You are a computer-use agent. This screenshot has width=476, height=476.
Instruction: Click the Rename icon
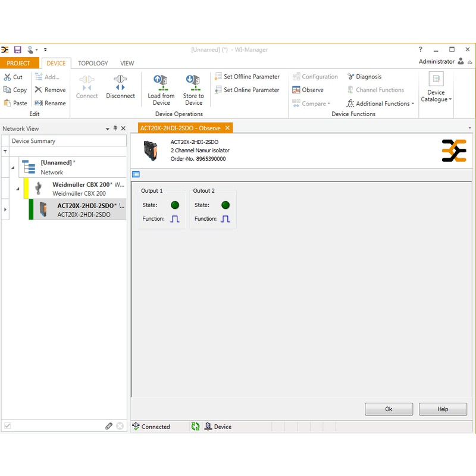pos(39,103)
